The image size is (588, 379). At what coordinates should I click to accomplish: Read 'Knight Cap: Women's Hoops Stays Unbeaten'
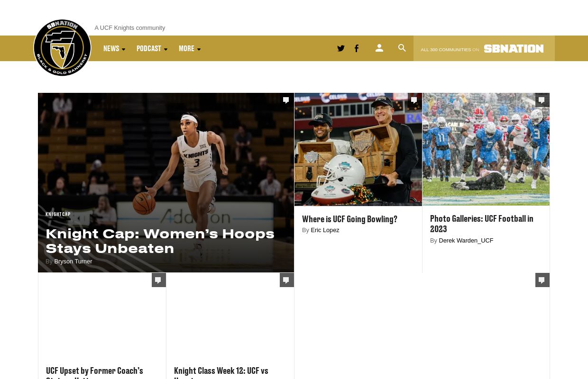160,241
